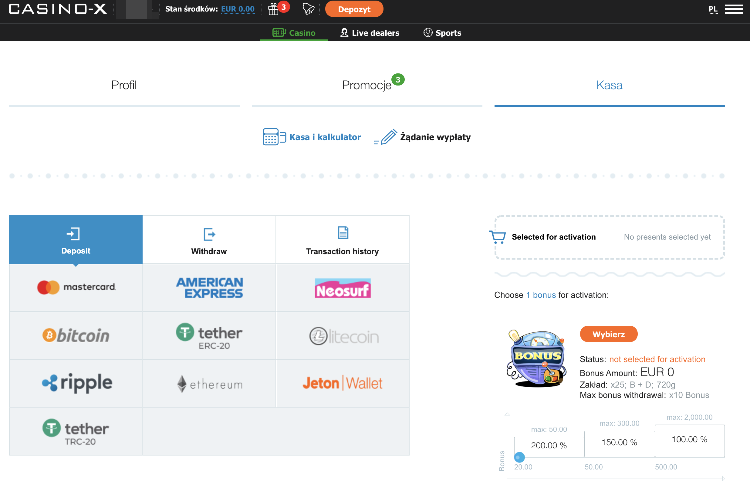Click the shopping cart icon
This screenshot has width=750, height=481.
[x=497, y=237]
